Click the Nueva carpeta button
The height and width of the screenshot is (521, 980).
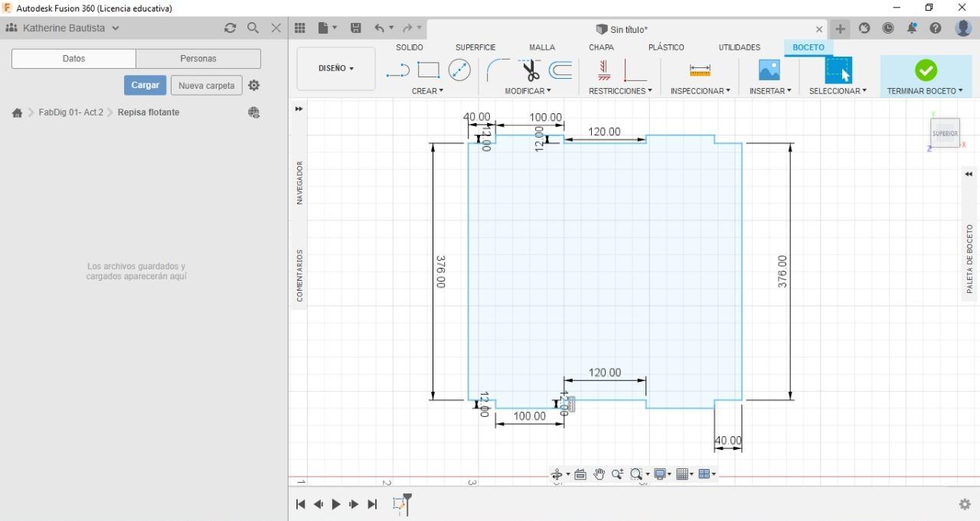(x=207, y=85)
